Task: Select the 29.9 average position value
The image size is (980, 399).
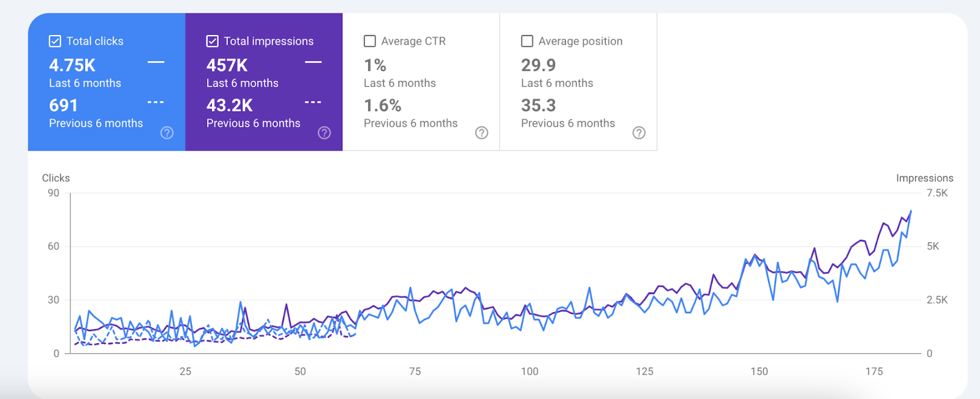Action: click(x=538, y=65)
